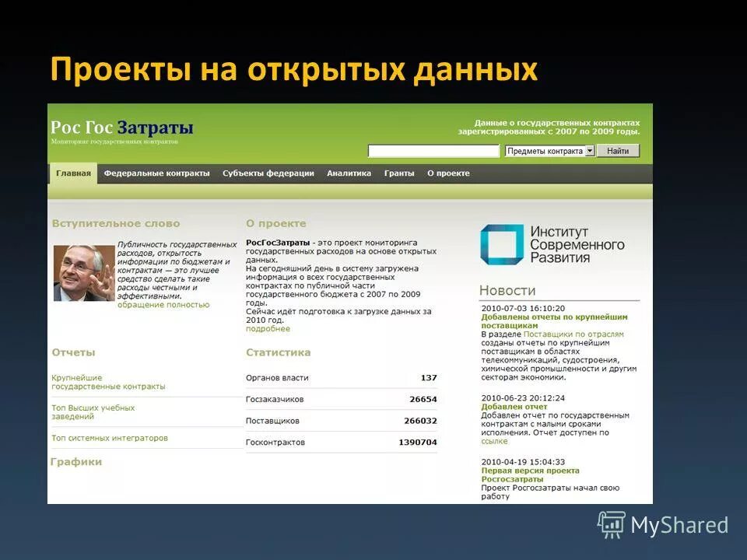Screen dimensions: 747x560
Task: Click the Органов власти statistic label
Action: pyautogui.click(x=277, y=378)
